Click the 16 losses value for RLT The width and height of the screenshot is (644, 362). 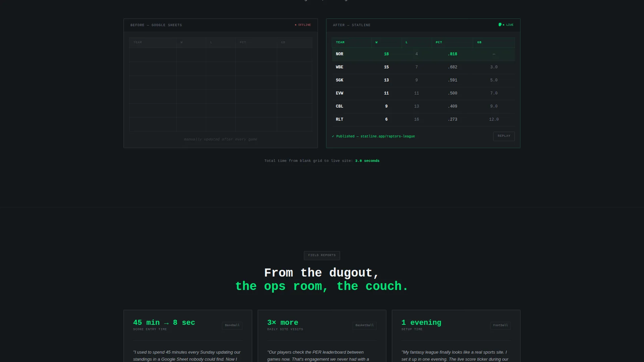[x=417, y=119]
